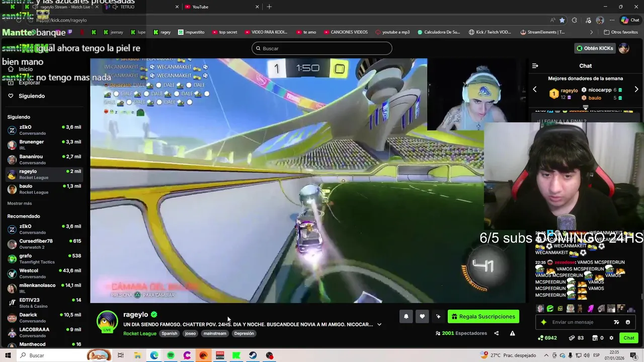Open new browser tab with plus button
The height and width of the screenshot is (362, 644).
tap(269, 7)
